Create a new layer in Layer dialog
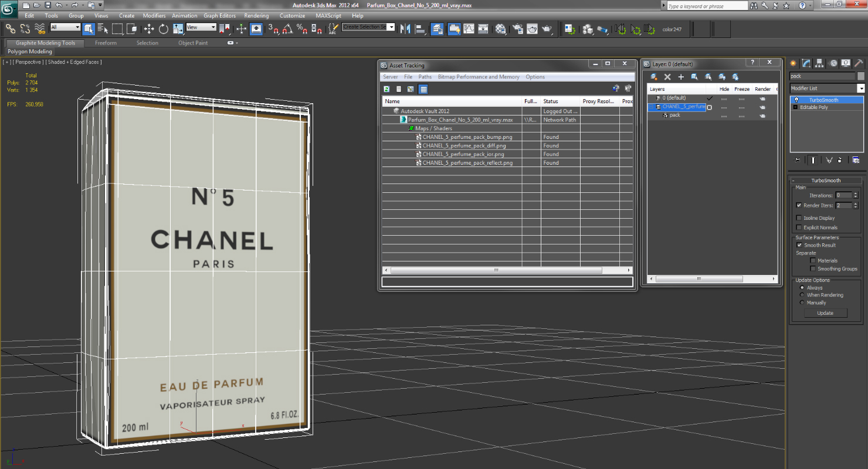The image size is (868, 469). [653, 77]
